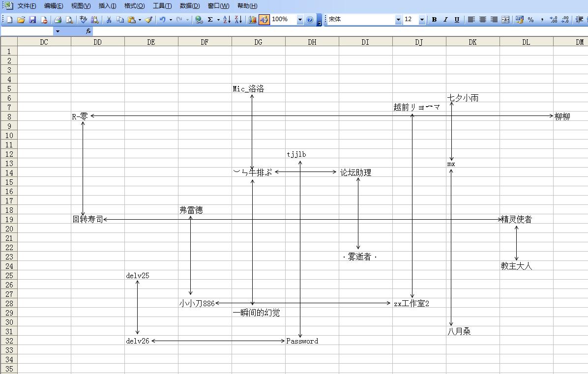The width and height of the screenshot is (588, 374).
Task: Expand the Name Box dropdown arrow
Action: pos(58,31)
